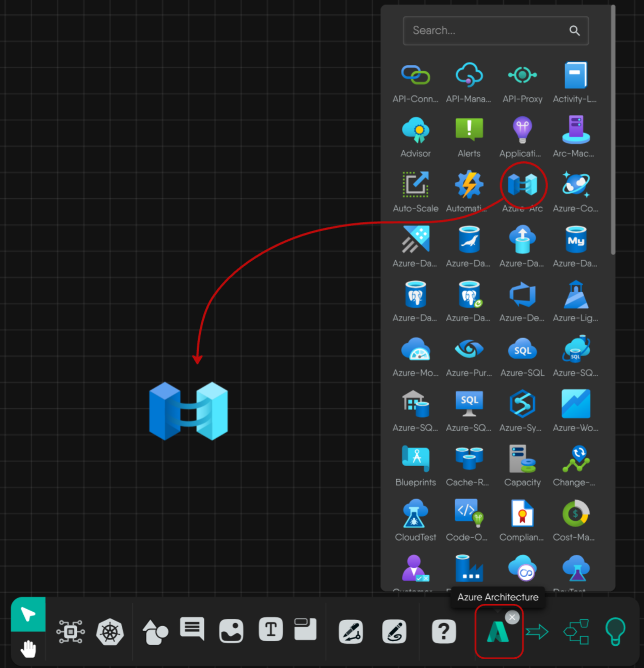
Task: Choose the Azure-SQL managed cloud database icon
Action: (x=576, y=349)
